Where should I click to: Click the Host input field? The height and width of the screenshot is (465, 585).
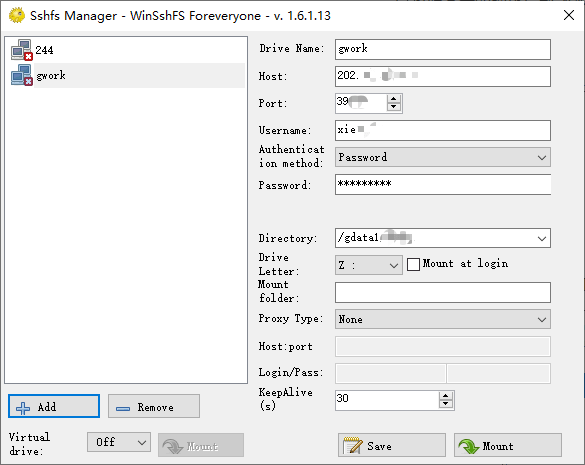[x=442, y=76]
